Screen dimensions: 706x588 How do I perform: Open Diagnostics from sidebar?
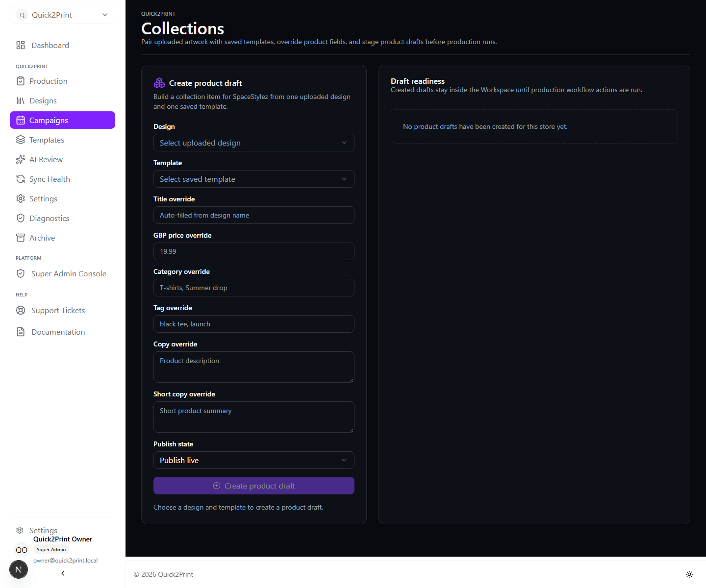click(x=62, y=218)
